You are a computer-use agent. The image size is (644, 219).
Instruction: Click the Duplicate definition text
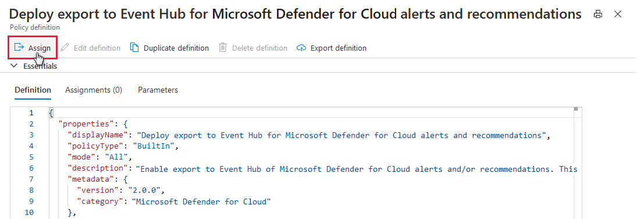point(176,48)
